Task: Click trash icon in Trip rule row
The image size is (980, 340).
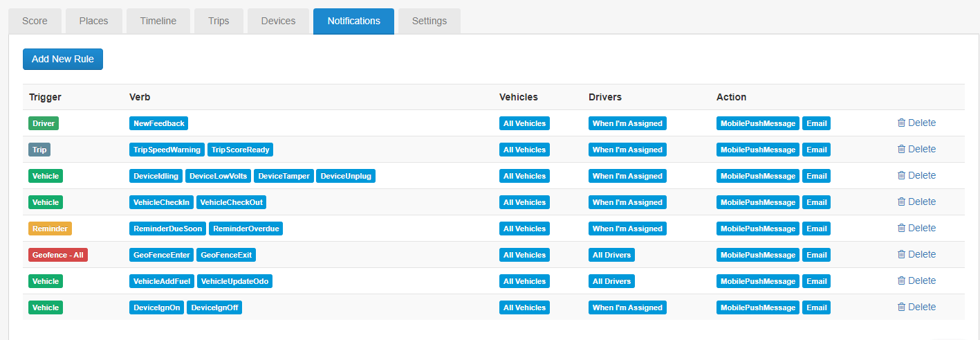Action: click(x=901, y=149)
